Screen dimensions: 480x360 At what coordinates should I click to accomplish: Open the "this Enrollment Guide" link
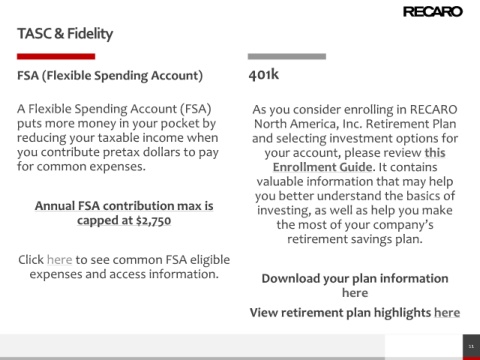point(359,160)
